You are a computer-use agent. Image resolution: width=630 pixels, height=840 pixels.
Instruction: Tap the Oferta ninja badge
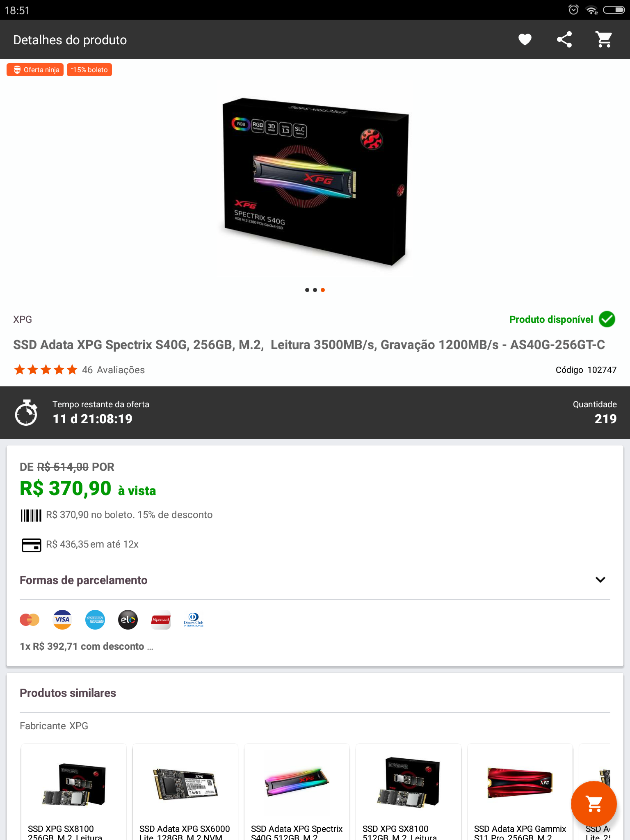coord(35,70)
